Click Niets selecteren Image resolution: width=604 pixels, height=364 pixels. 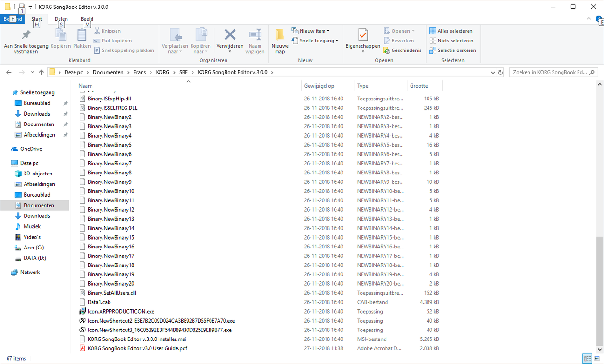tap(451, 41)
